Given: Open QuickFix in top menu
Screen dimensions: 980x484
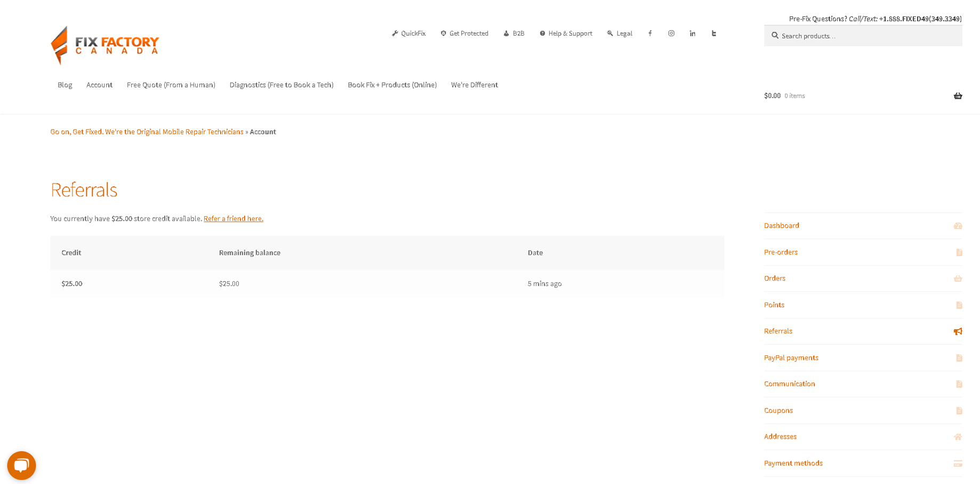Looking at the screenshot, I should pyautogui.click(x=409, y=33).
